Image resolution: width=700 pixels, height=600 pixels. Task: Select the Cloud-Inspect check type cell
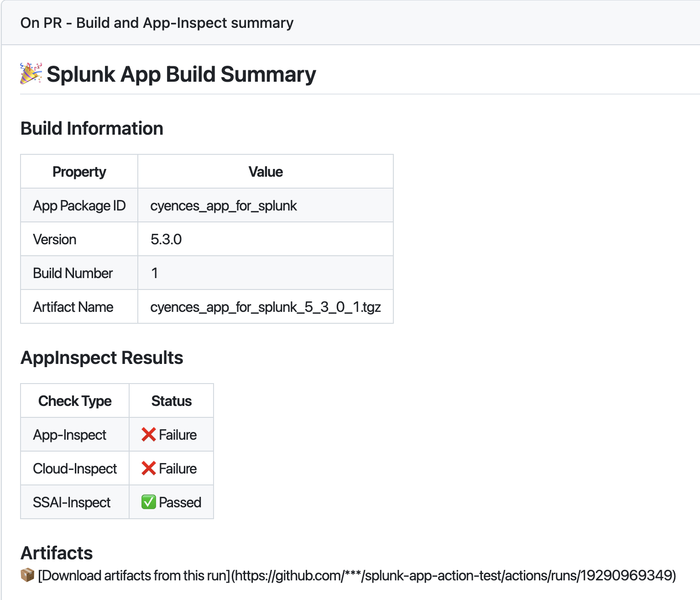(75, 468)
